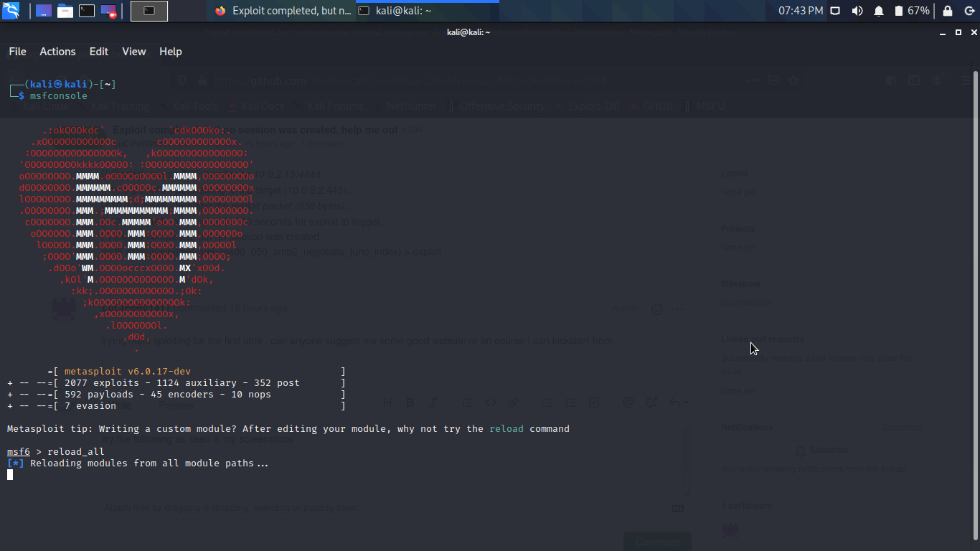
Task: Click the 'reload_all' command text
Action: click(x=76, y=452)
